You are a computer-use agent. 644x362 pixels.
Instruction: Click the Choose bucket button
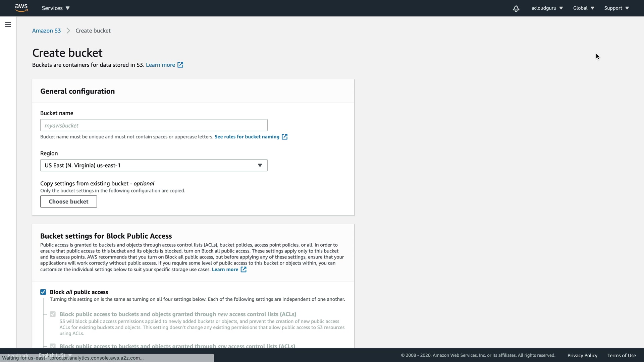tap(68, 201)
